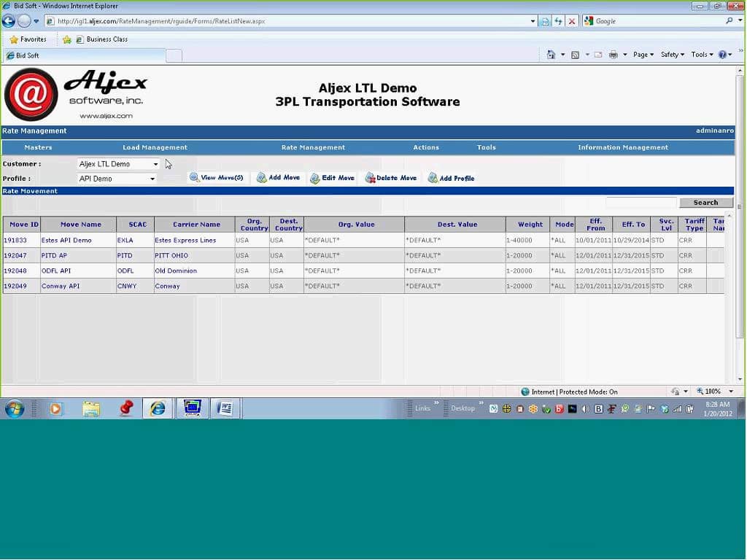
Task: Open Windows Start menu orb
Action: [x=15, y=408]
